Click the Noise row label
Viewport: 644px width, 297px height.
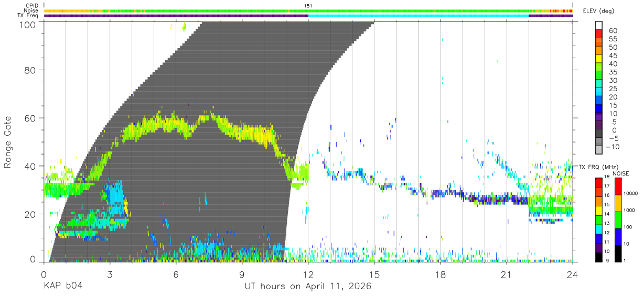(32, 10)
